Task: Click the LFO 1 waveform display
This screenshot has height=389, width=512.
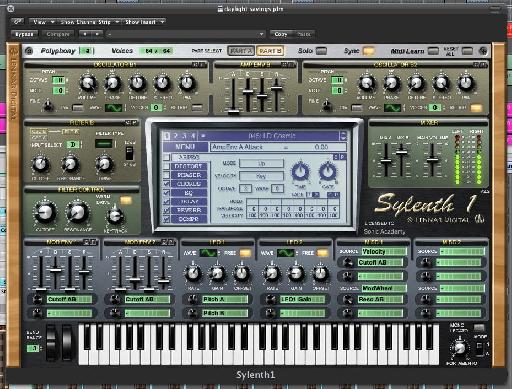Action: (208, 253)
